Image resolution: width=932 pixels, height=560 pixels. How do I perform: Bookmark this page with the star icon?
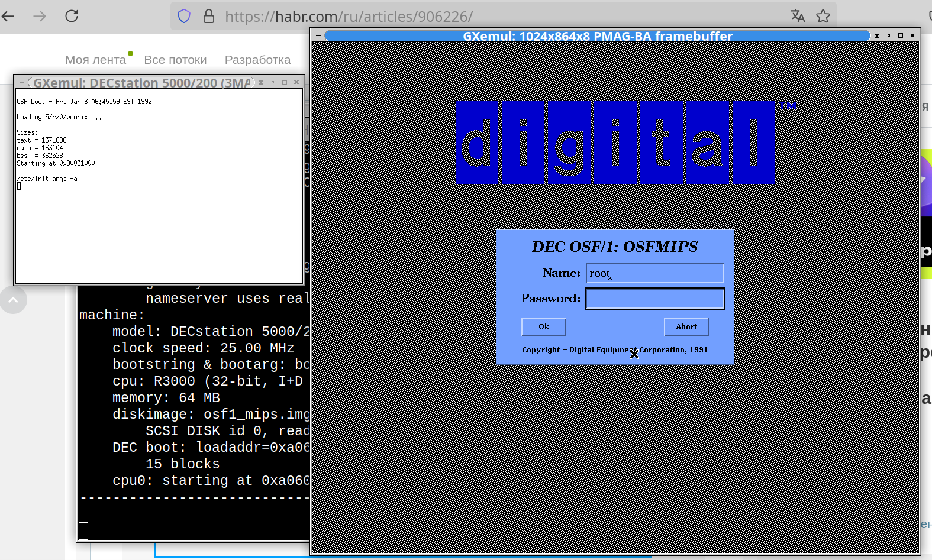[823, 16]
